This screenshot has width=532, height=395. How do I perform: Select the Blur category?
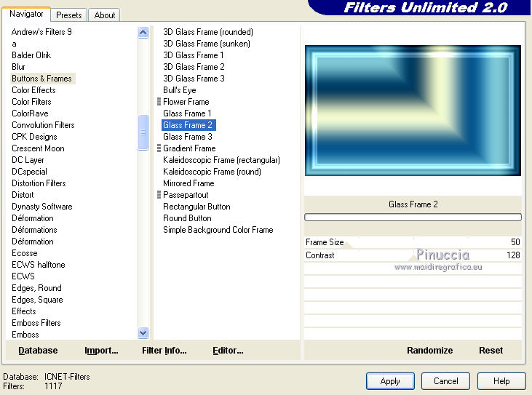click(18, 67)
